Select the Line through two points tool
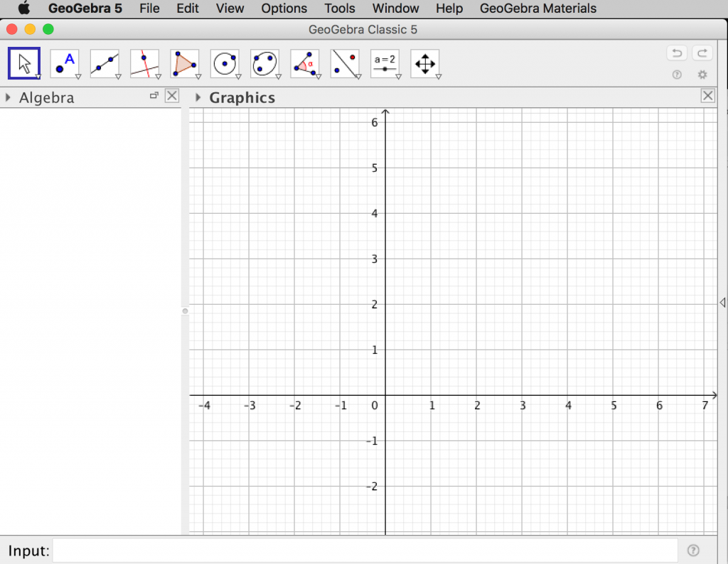This screenshot has height=564, width=728. tap(105, 63)
